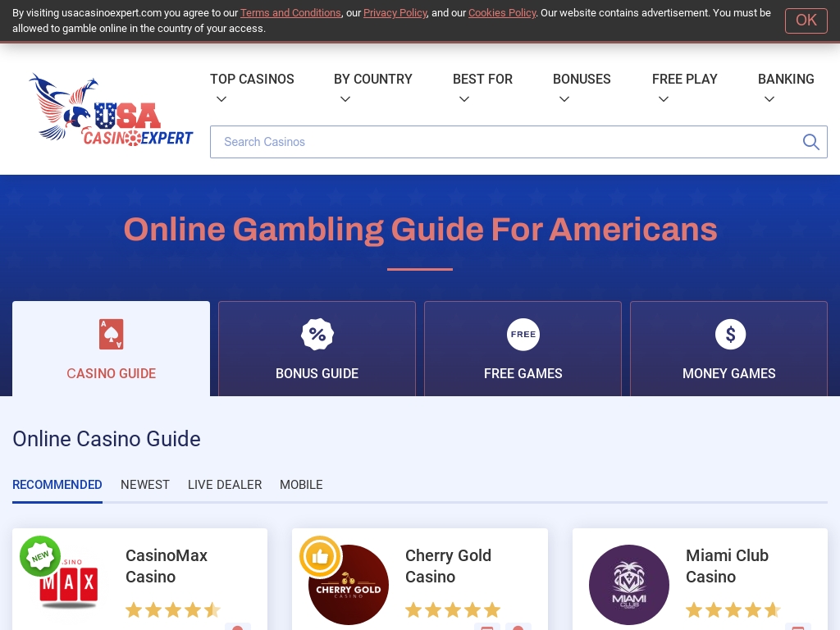Open Bonus Guide percent badge icon
Image resolution: width=840 pixels, height=630 pixels.
coord(317,335)
